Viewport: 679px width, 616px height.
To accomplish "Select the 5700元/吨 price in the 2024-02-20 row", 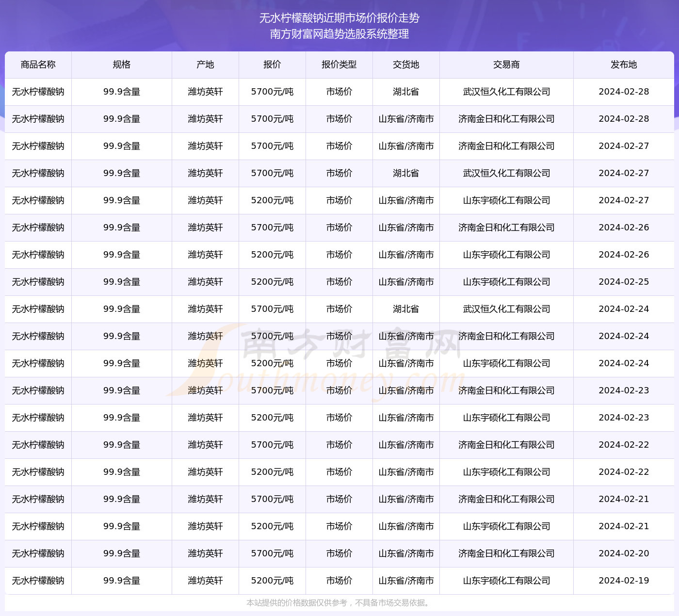I will tap(272, 553).
